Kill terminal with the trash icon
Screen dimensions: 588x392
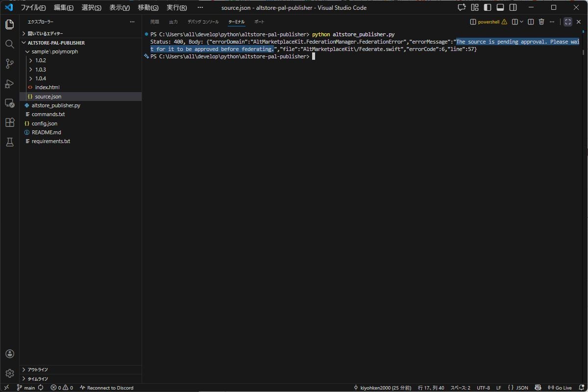click(541, 22)
